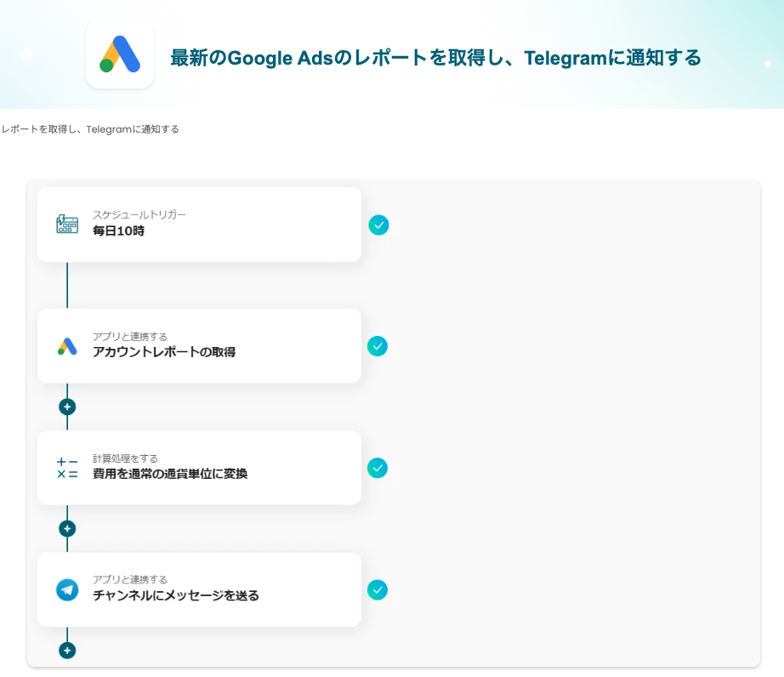The image size is (784, 677).
Task: Open the 費用を通常の通貨単位に変換 step card
Action: point(199,468)
